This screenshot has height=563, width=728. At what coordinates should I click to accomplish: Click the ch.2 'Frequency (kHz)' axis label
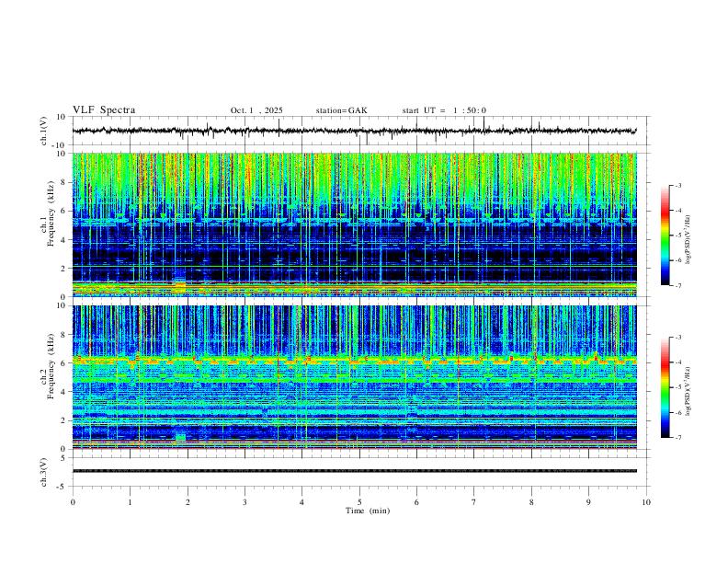51,366
